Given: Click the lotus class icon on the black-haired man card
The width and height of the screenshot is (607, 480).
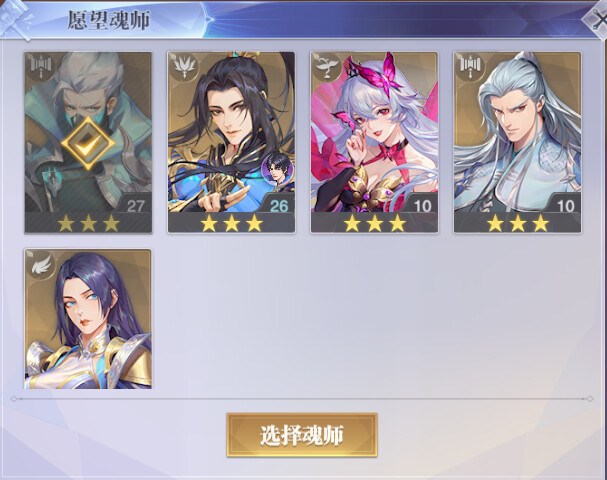Looking at the screenshot, I should click(183, 67).
